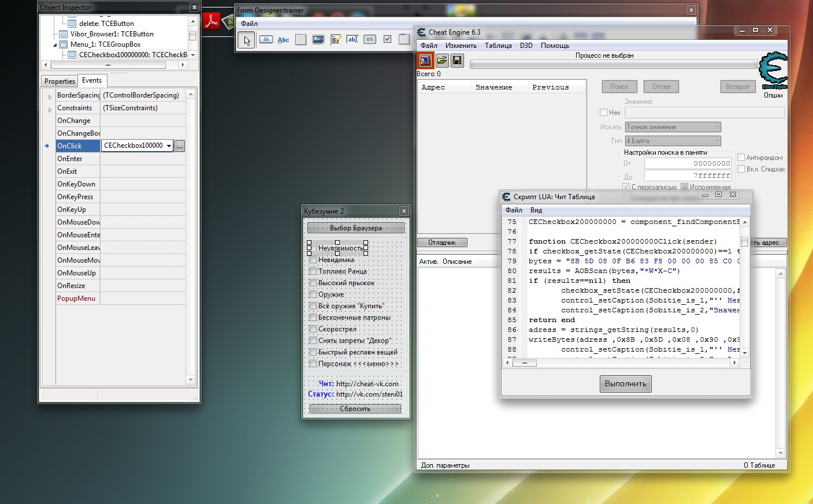This screenshot has height=504, width=813.
Task: Click the save floppy disk icon
Action: 457,60
